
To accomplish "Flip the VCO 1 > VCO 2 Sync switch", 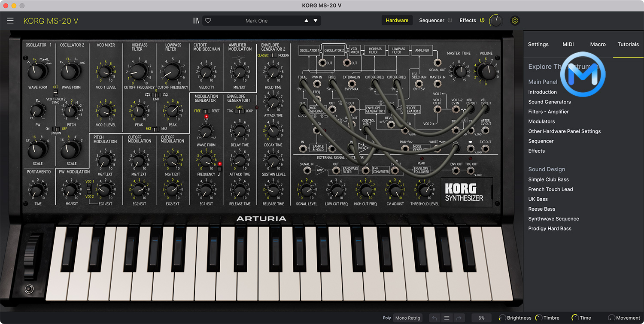I will 55,93.
